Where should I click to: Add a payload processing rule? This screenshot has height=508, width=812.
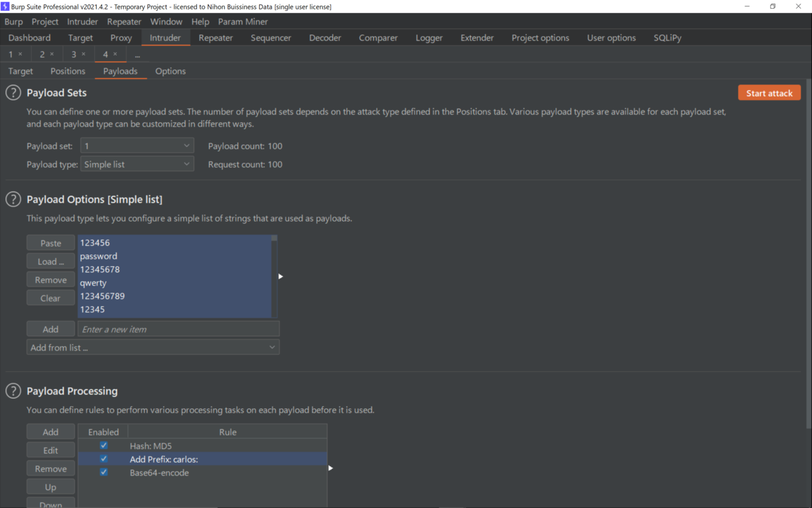pyautogui.click(x=51, y=432)
